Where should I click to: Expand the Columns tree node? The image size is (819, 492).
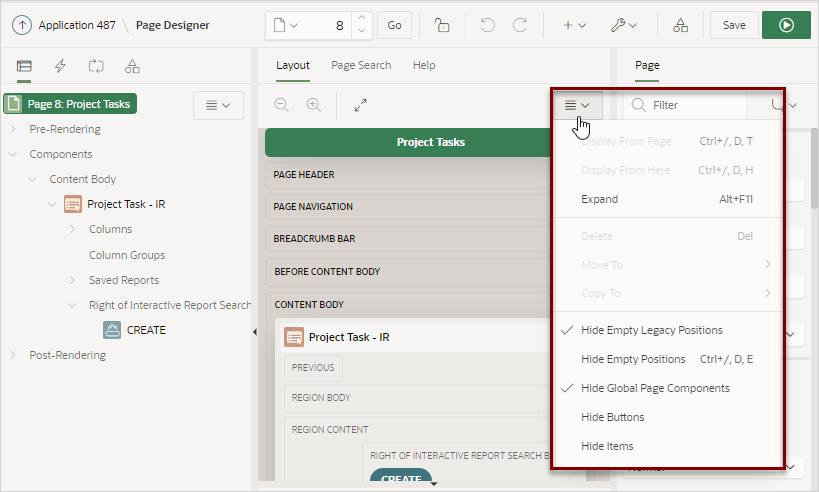pos(72,229)
